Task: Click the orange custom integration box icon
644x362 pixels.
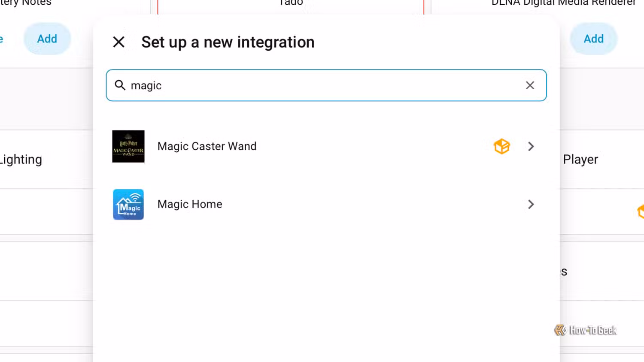Action: click(x=502, y=146)
